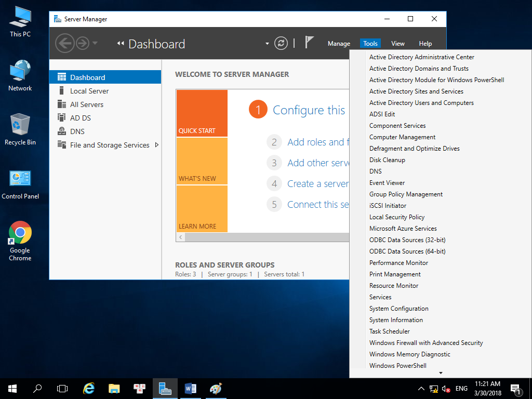Open Task View on the taskbar
Viewport: 532px width, 399px height.
(62, 389)
